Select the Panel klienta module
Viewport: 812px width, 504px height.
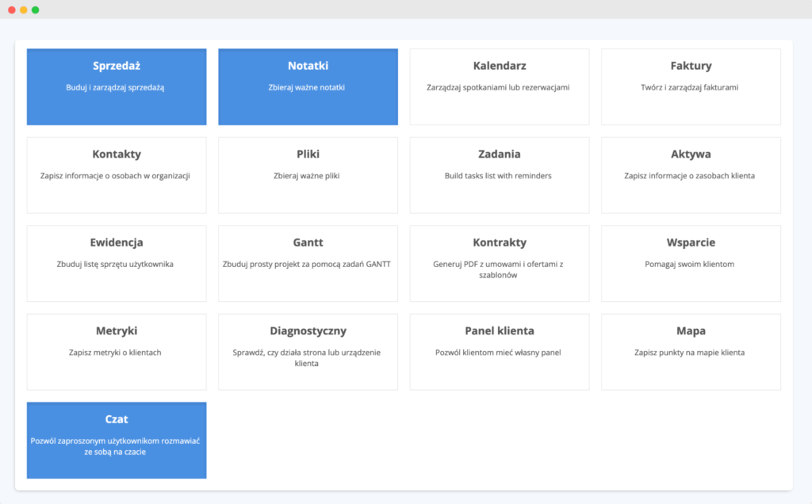click(x=499, y=352)
